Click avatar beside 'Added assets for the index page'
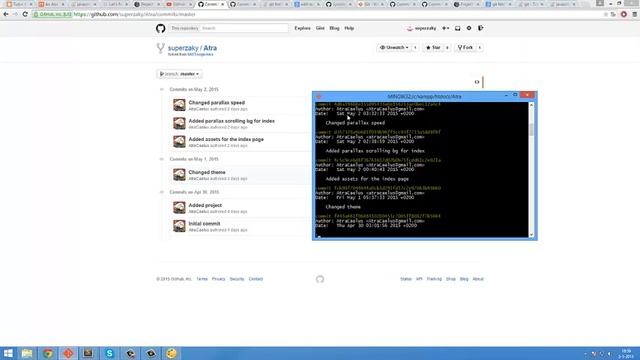The image size is (640, 360). (179, 142)
